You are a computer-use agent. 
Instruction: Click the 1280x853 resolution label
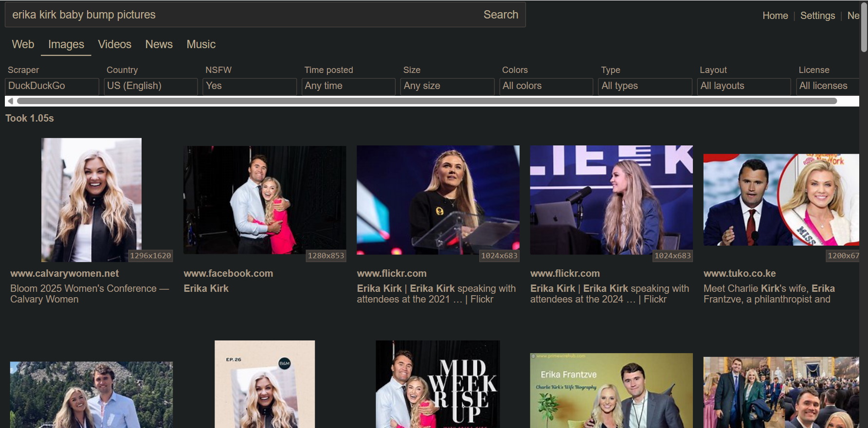pyautogui.click(x=326, y=256)
